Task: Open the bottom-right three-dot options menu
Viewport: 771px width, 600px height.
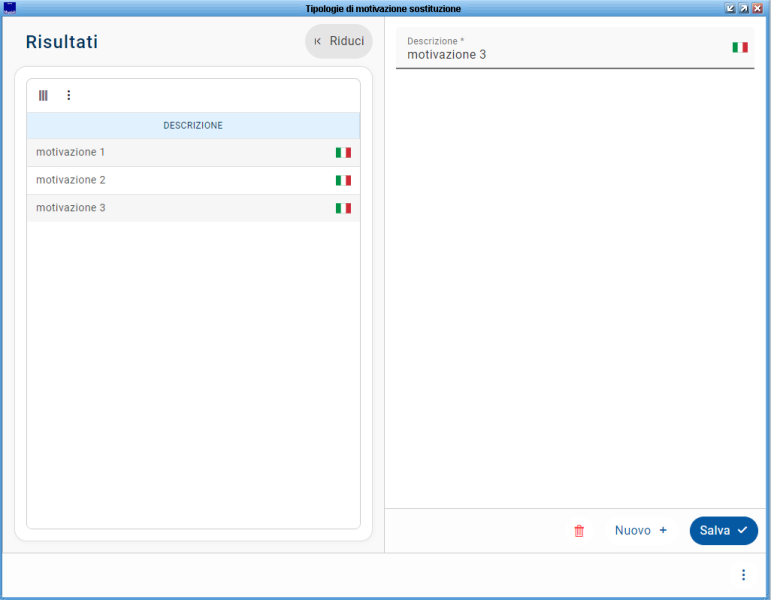Action: coord(743,575)
